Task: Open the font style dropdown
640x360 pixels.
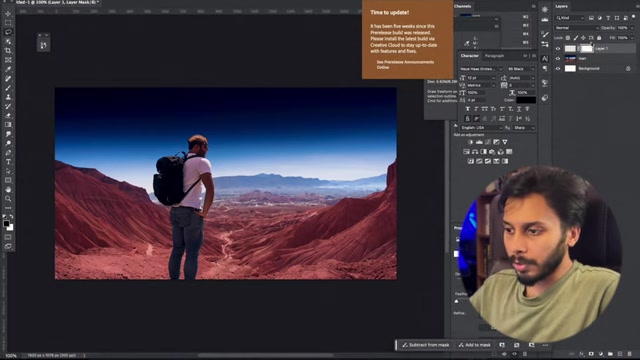Action: tap(520, 69)
